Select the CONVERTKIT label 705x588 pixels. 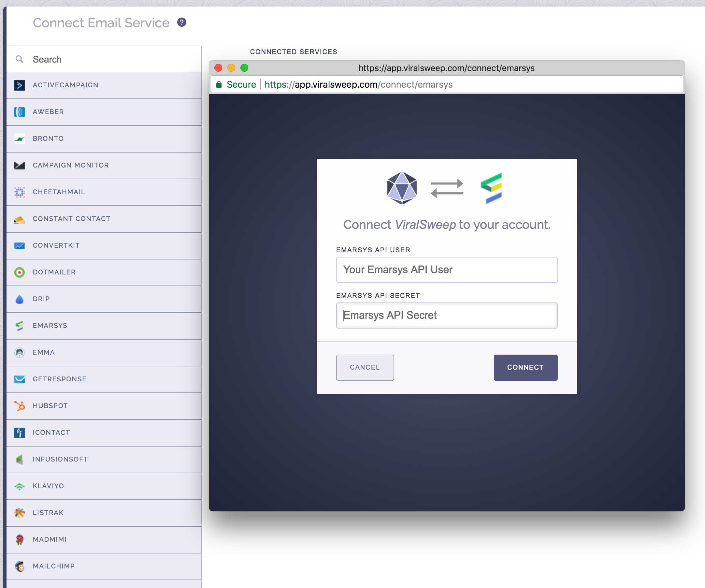coord(56,245)
